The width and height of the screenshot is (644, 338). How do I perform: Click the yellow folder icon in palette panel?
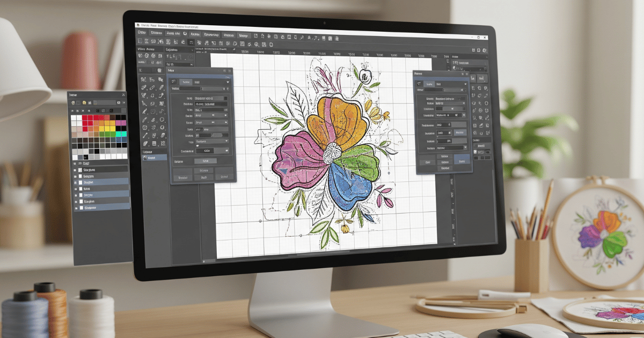coord(84,102)
